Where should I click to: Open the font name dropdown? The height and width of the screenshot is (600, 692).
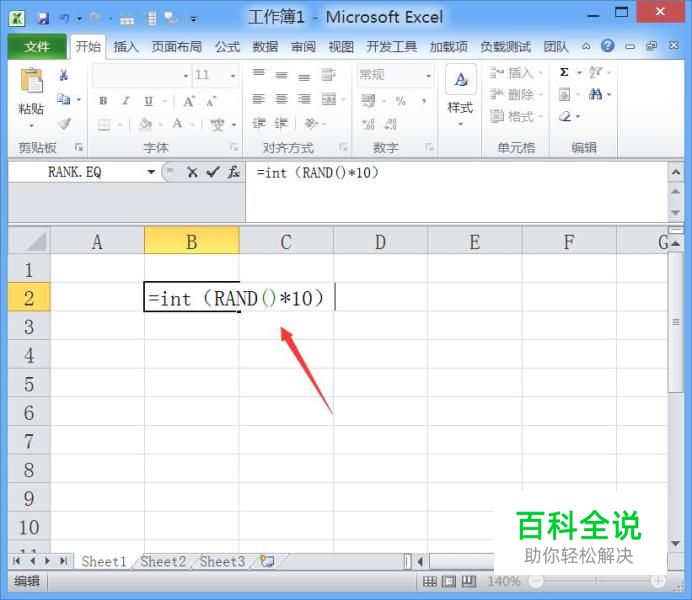[x=186, y=76]
